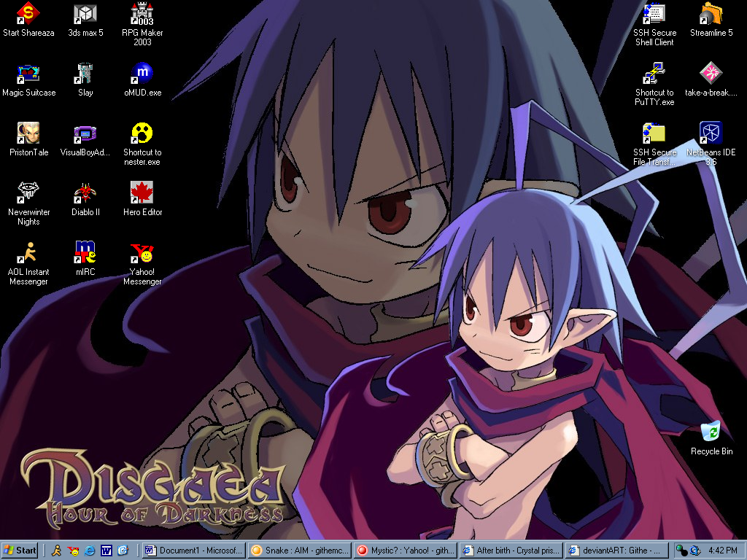Select the Streamline 5 desktop icon
Screen dimensions: 747x560
pyautogui.click(x=711, y=15)
